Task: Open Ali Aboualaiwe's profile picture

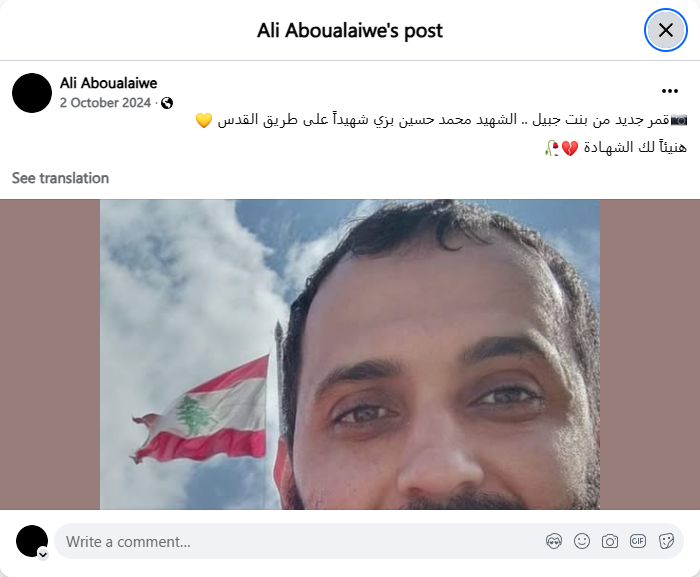Action: [32, 93]
